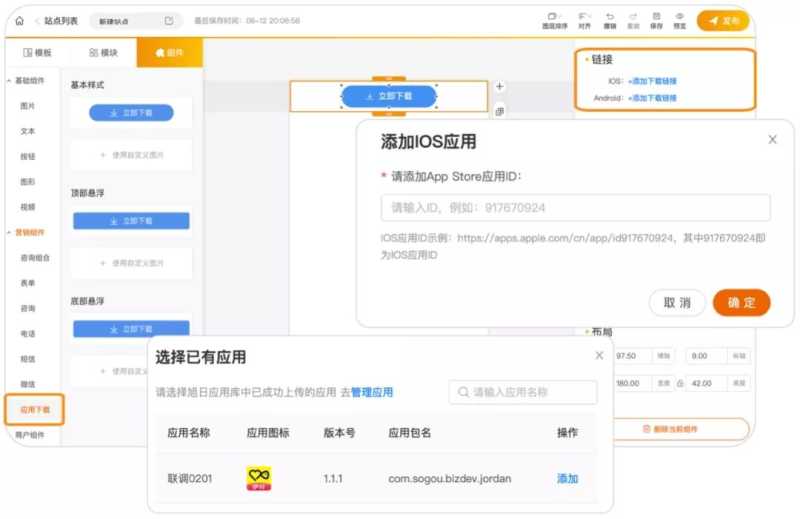Select 按钮 in the component list
This screenshot has height=519, width=800.
click(x=28, y=156)
